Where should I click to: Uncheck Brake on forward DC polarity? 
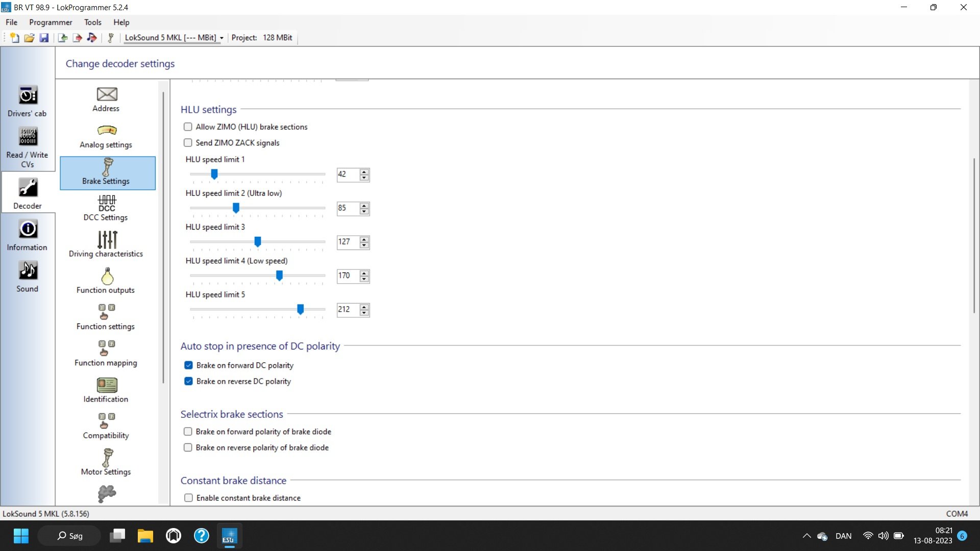(x=188, y=365)
